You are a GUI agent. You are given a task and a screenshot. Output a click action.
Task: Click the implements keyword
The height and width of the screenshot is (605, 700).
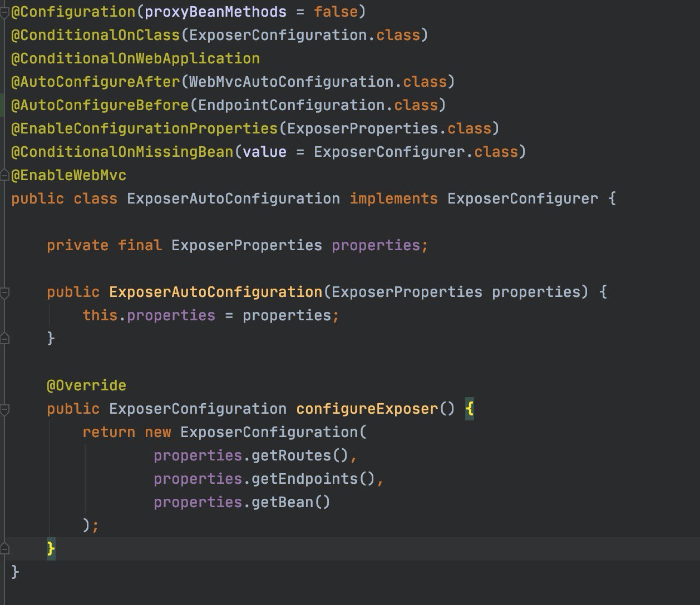[393, 199]
